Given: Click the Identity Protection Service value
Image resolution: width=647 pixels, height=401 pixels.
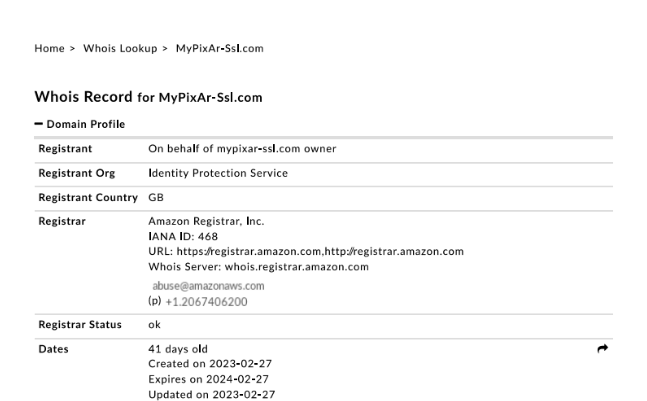Looking at the screenshot, I should pos(218,173).
